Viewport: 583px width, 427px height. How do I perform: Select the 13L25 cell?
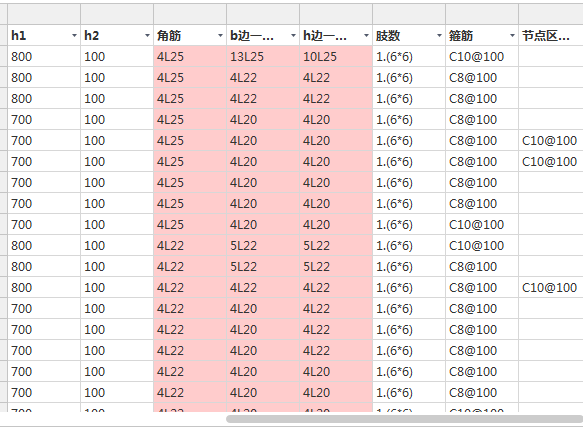point(263,57)
